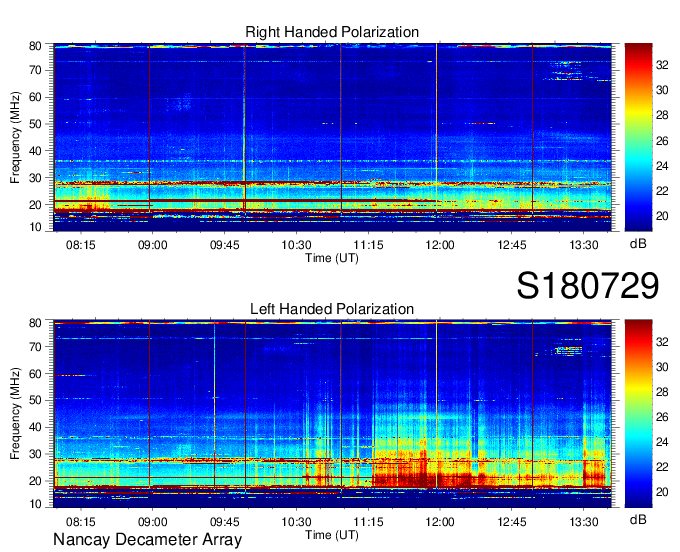Click the 32 value on Left Handed color scale
Viewport: 680px width, 552px height.
[x=662, y=342]
